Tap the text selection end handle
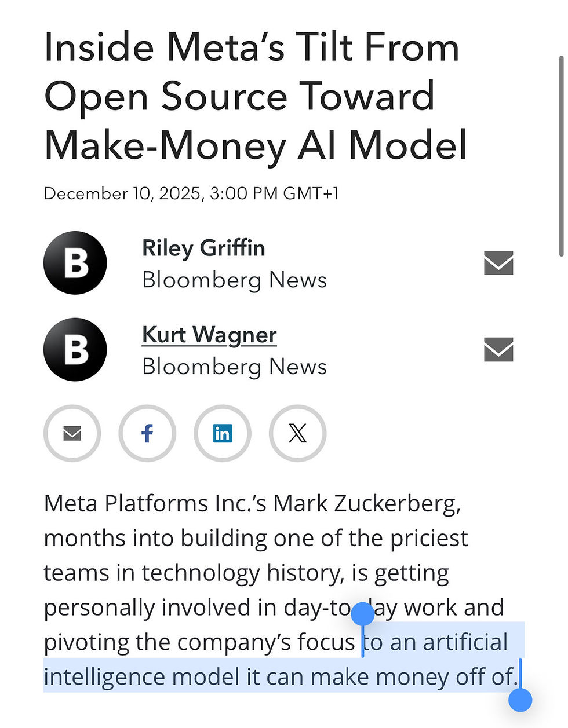Viewport: 568px width, 728px height. pyautogui.click(x=520, y=700)
